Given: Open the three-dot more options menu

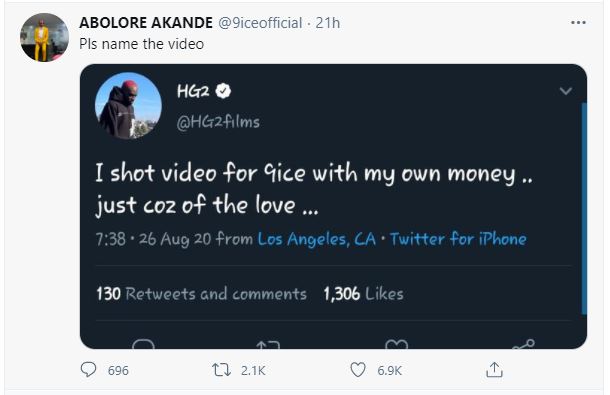Looking at the screenshot, I should [578, 23].
